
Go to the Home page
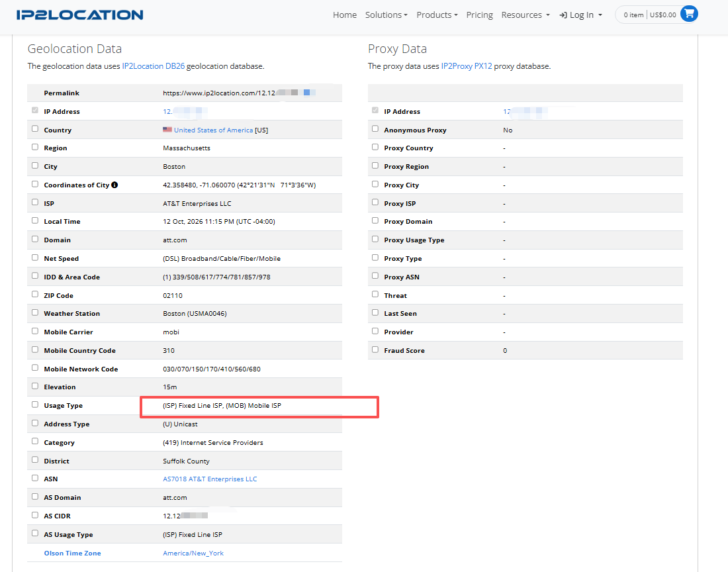point(345,15)
